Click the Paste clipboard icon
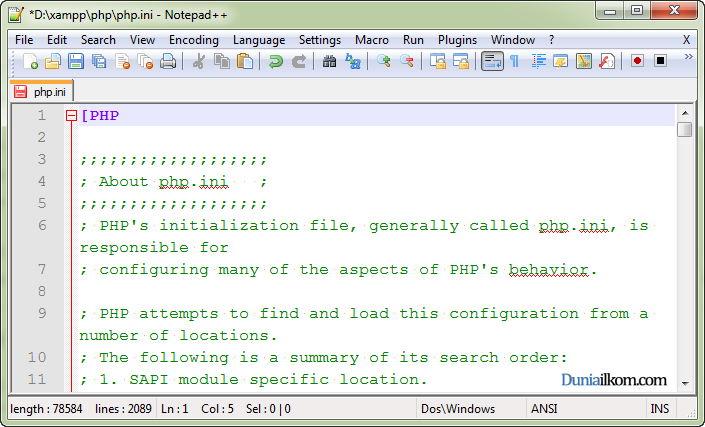 [245, 61]
